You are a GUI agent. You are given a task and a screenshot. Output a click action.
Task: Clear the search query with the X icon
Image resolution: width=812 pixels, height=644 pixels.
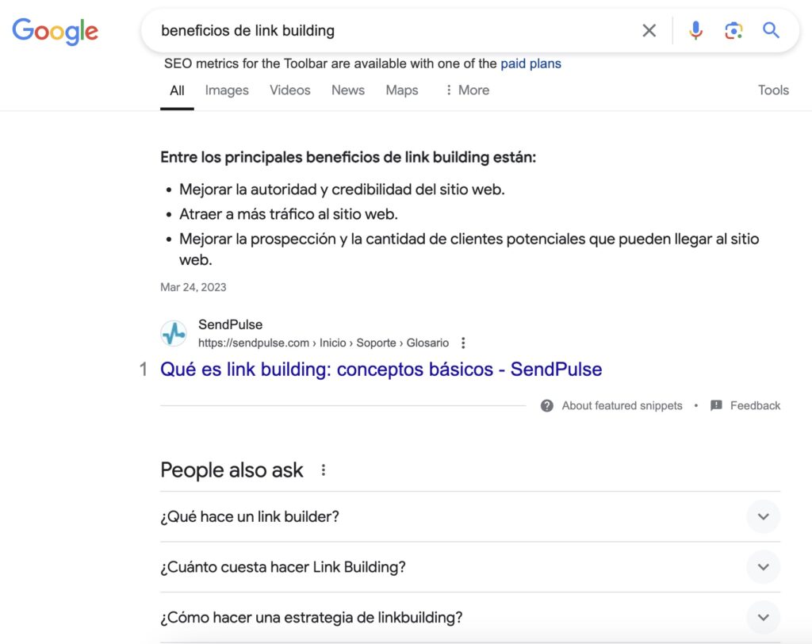649,30
